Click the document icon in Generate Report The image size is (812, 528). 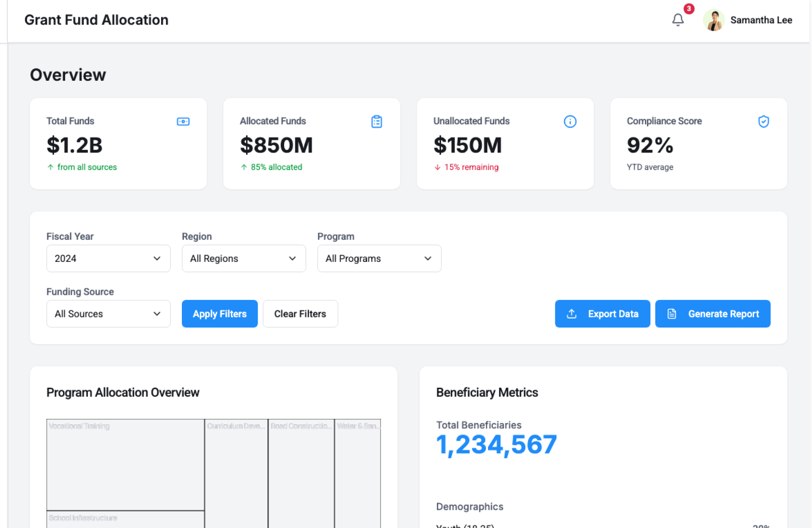coord(672,313)
